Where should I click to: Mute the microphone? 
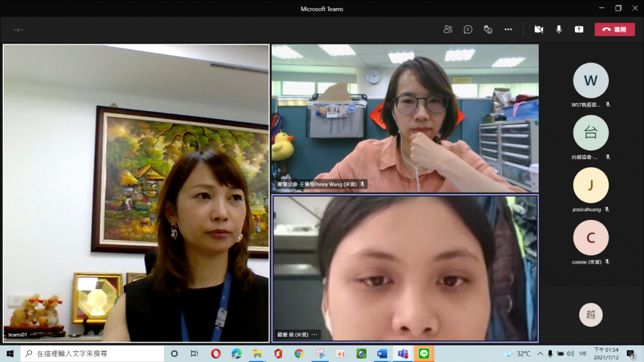click(559, 29)
